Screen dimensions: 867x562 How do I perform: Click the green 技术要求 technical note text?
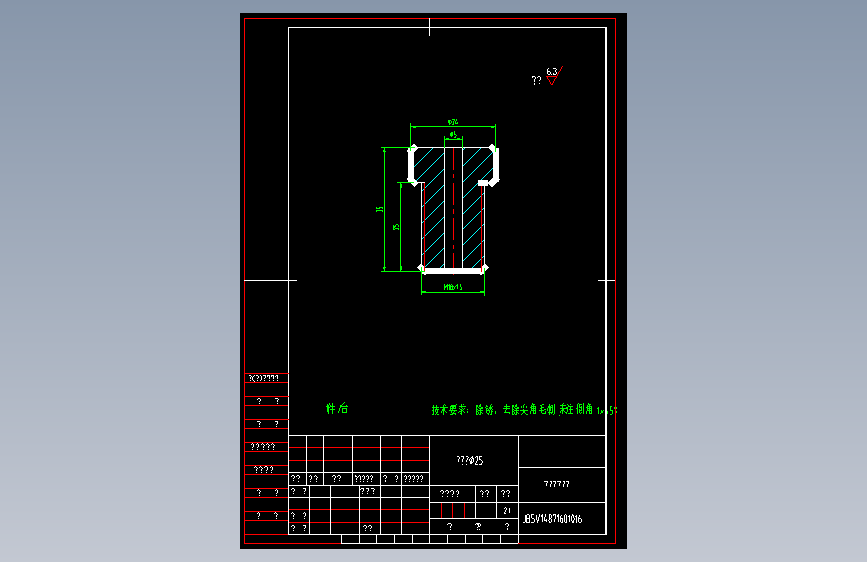[x=524, y=409]
